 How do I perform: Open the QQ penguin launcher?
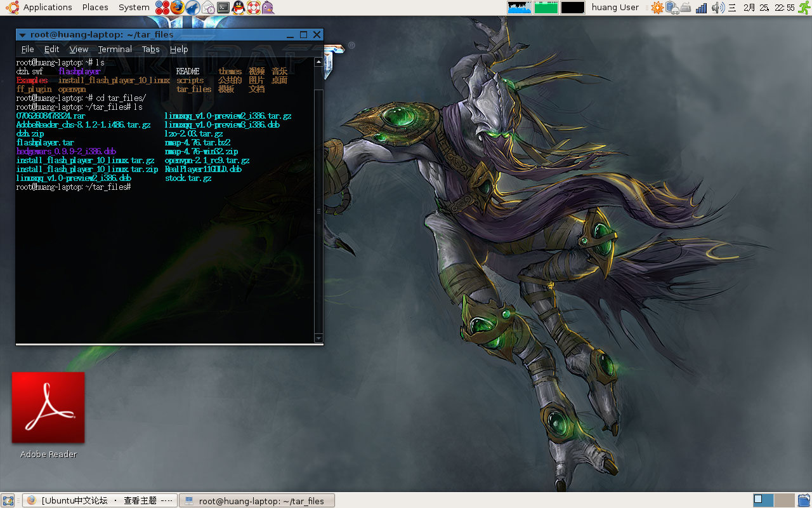point(239,8)
